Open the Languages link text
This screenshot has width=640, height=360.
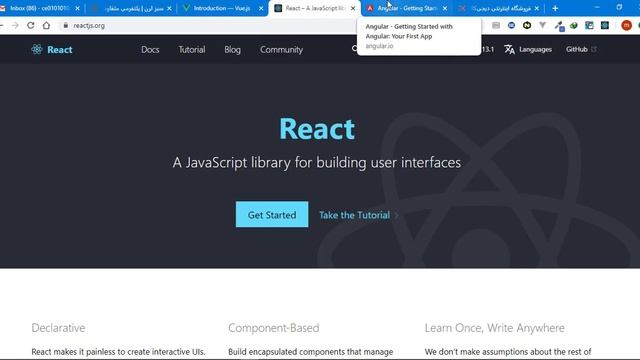535,49
